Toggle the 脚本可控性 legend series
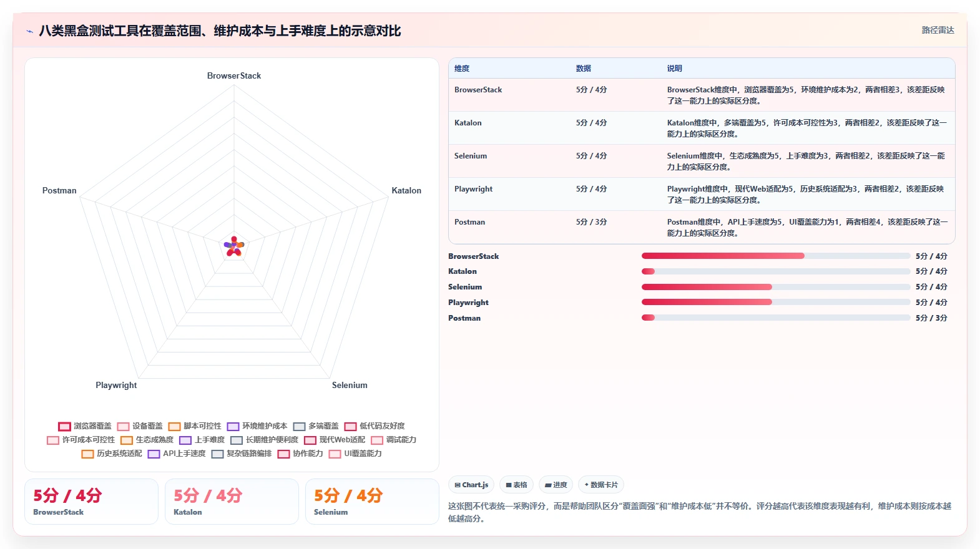 (195, 426)
